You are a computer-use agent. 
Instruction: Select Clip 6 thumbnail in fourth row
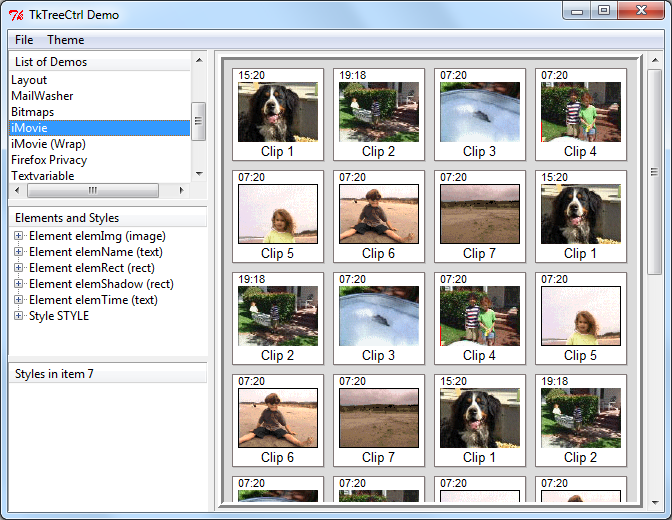tap(278, 418)
